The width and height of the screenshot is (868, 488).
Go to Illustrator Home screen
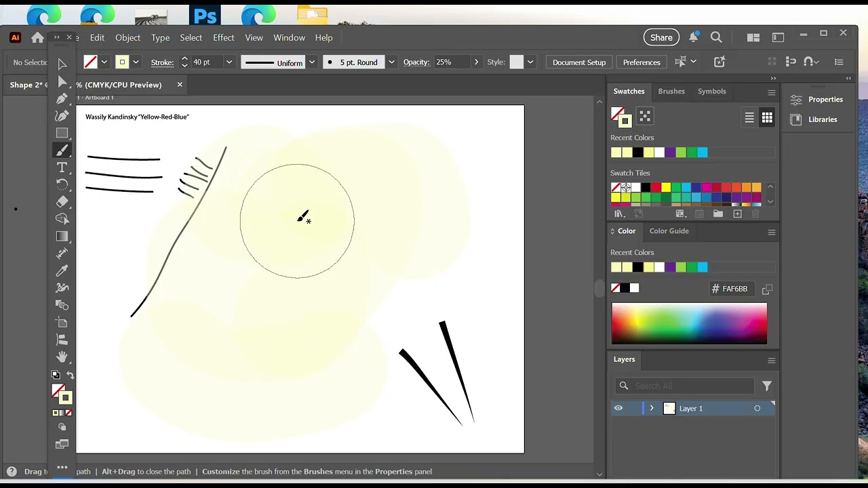[37, 38]
